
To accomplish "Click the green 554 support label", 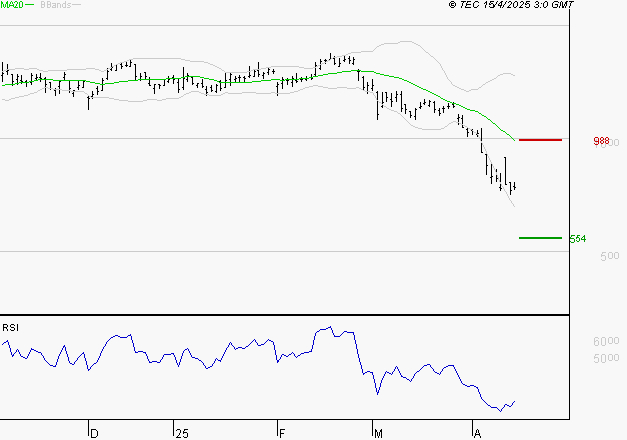I will [x=578, y=239].
